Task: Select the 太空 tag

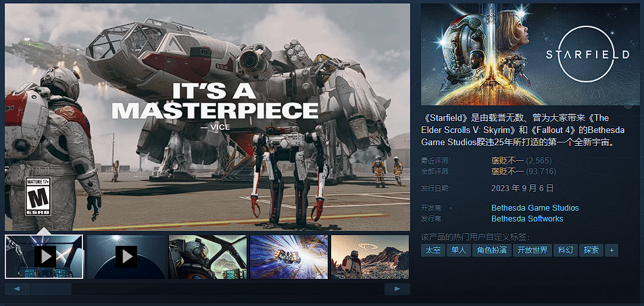Action: point(432,250)
